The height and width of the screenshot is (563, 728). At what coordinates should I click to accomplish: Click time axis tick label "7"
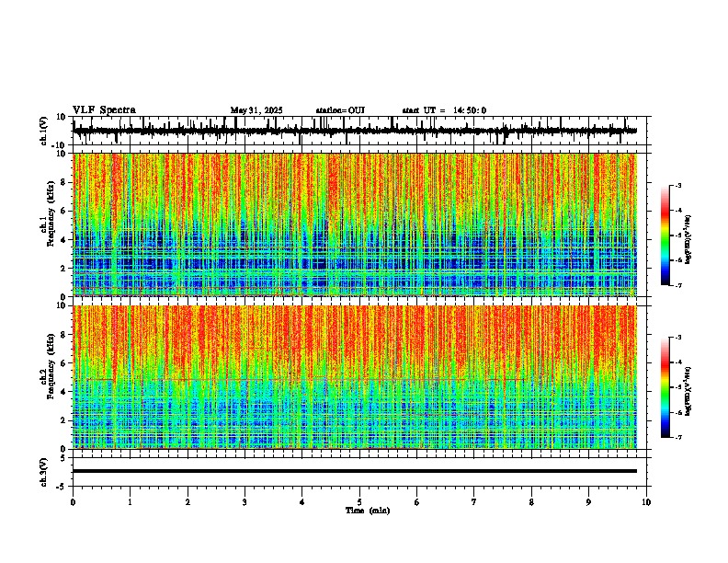(474, 502)
